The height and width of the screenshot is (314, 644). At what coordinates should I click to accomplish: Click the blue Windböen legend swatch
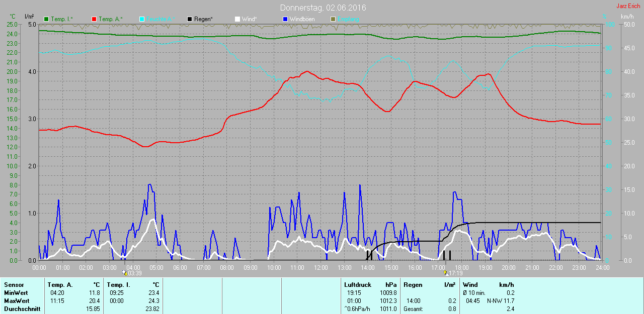(285, 19)
